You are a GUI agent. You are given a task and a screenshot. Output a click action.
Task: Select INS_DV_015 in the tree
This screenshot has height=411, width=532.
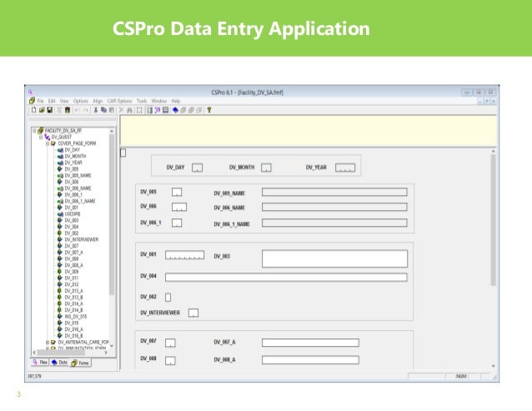75,317
